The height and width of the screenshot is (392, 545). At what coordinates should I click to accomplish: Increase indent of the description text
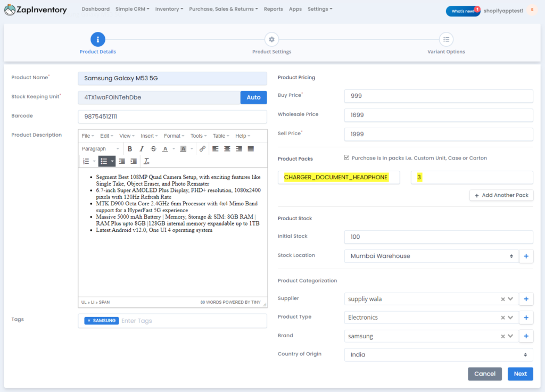coord(134,161)
